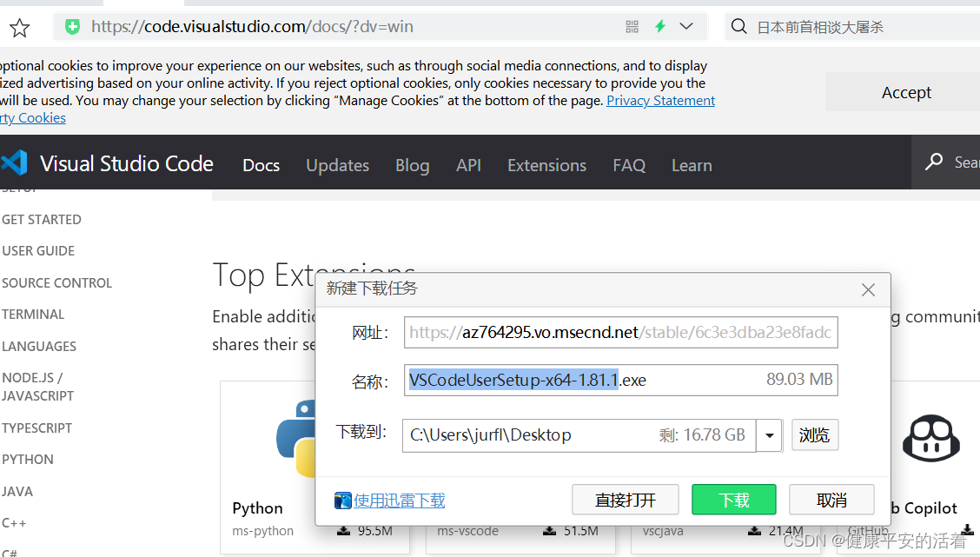980x557 pixels.
Task: Bookmark page with the star icon
Action: pyautogui.click(x=19, y=28)
